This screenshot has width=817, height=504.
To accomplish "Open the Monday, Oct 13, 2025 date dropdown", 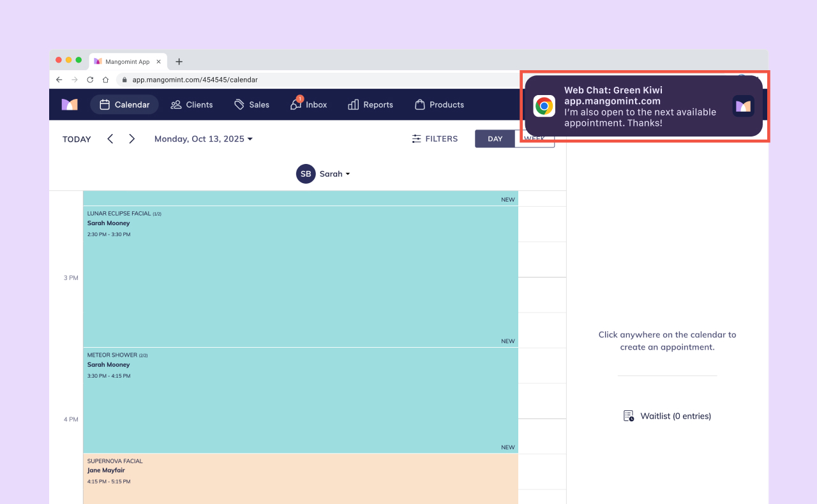I will 203,138.
